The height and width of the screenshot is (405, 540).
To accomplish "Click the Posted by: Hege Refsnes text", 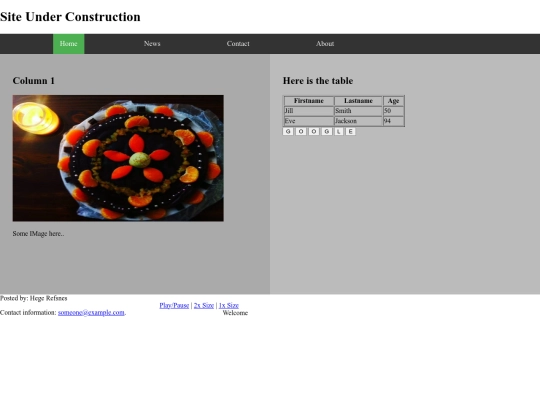I will (x=34, y=298).
